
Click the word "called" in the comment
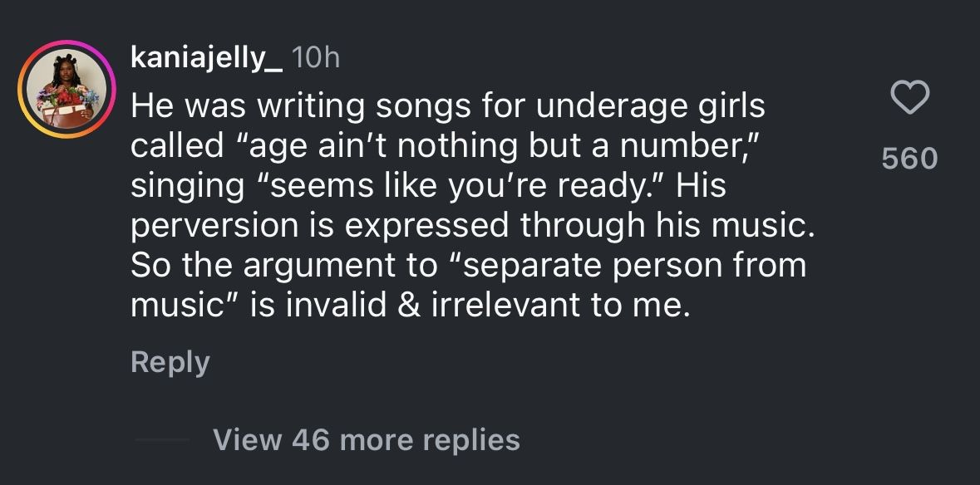175,146
